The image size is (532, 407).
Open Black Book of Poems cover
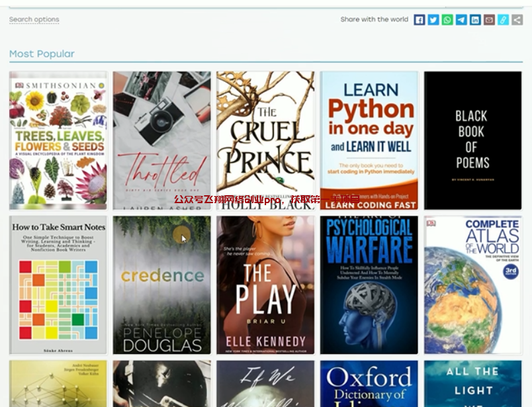pos(472,140)
